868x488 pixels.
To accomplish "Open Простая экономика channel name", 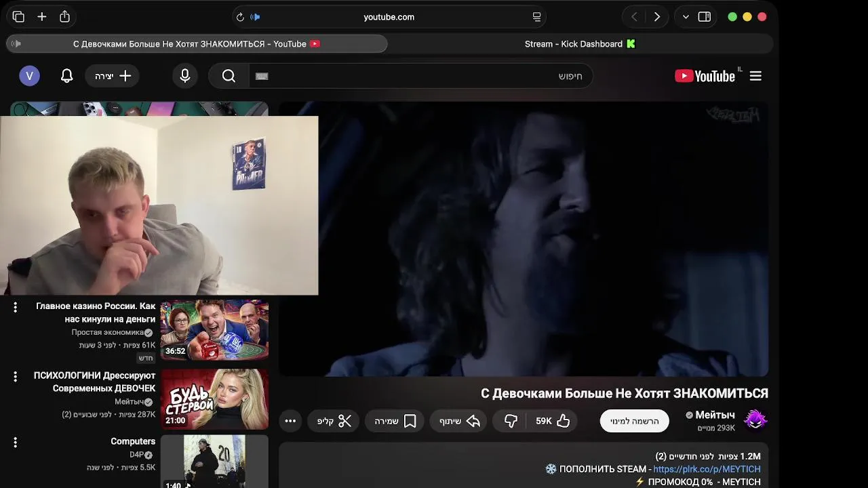I will coord(108,332).
